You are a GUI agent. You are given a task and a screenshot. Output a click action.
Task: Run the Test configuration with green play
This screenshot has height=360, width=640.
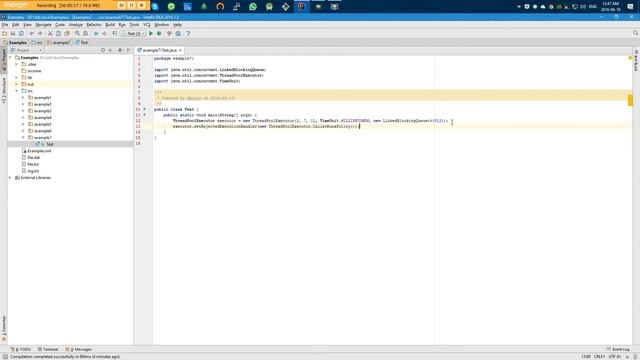point(151,33)
